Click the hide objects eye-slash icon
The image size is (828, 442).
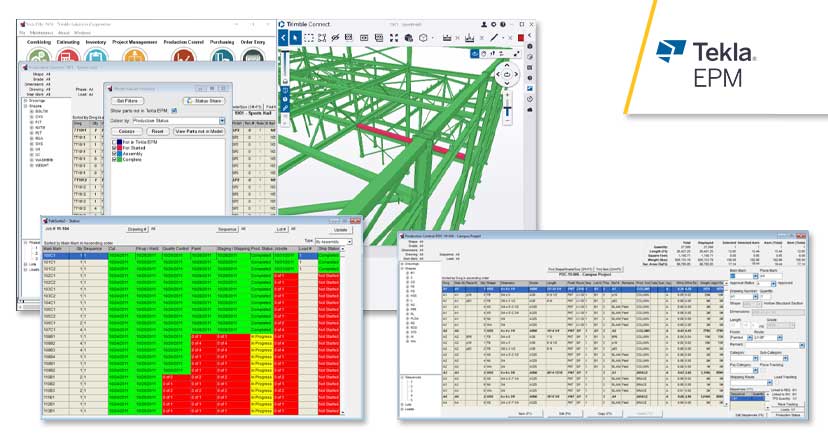(335, 38)
